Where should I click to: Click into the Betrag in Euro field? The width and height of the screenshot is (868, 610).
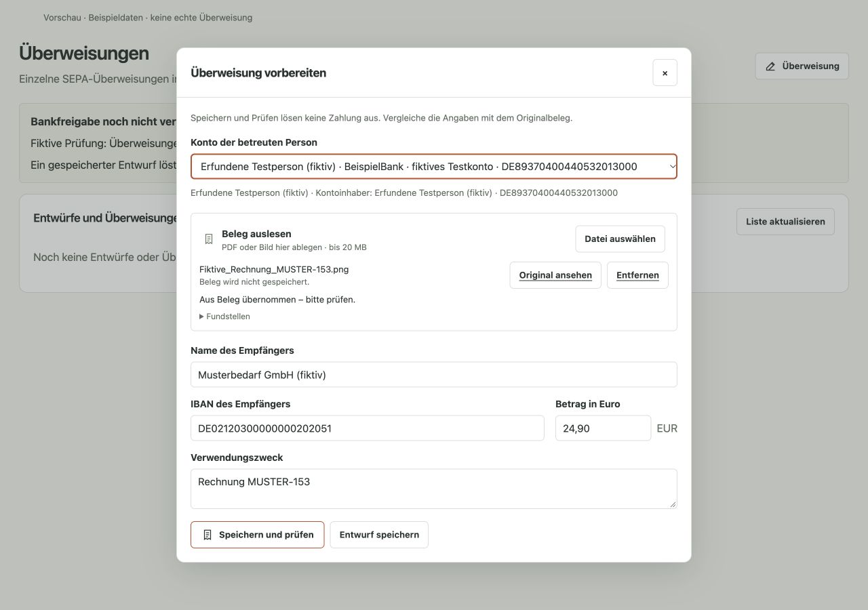[603, 428]
